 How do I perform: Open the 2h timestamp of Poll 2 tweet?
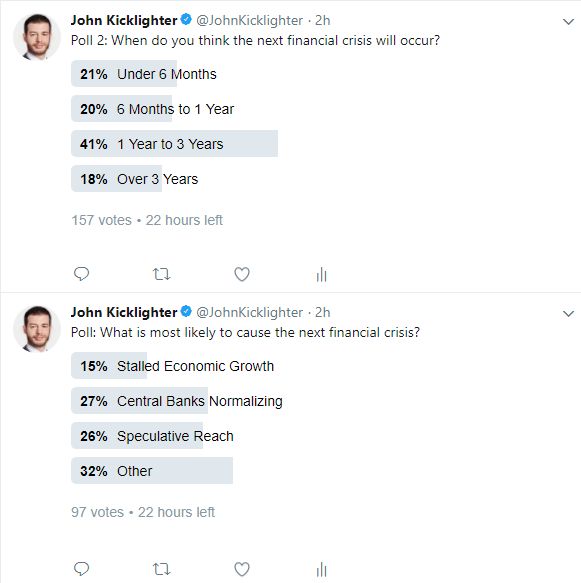[x=322, y=20]
